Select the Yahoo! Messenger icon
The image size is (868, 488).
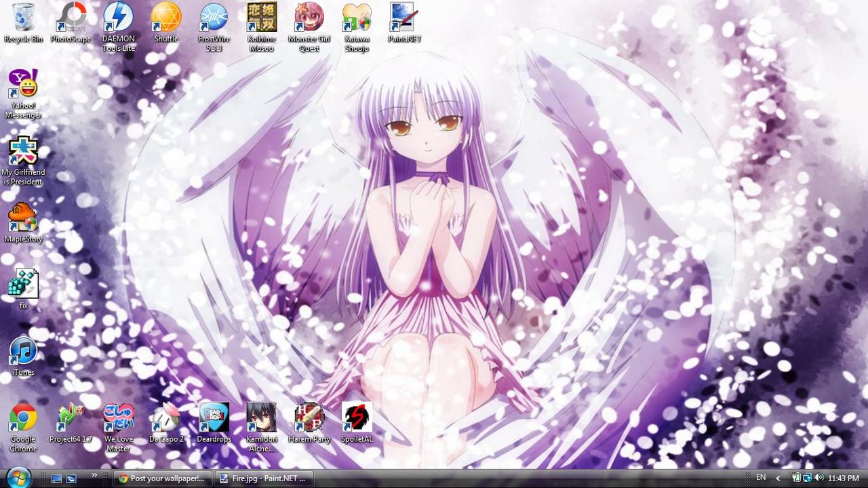pyautogui.click(x=23, y=85)
